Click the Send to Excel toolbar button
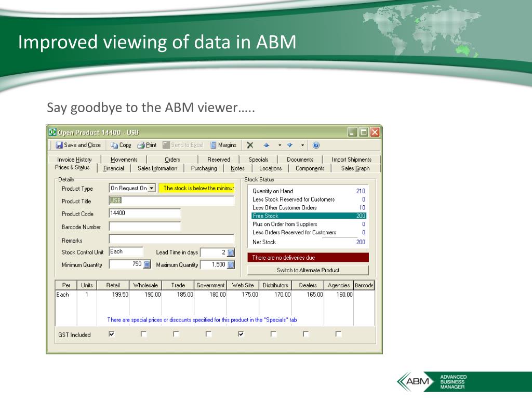The width and height of the screenshot is (532, 399). (183, 145)
